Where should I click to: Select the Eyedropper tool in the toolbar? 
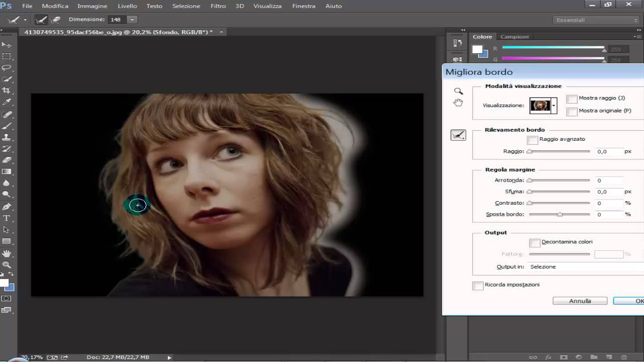pyautogui.click(x=7, y=102)
